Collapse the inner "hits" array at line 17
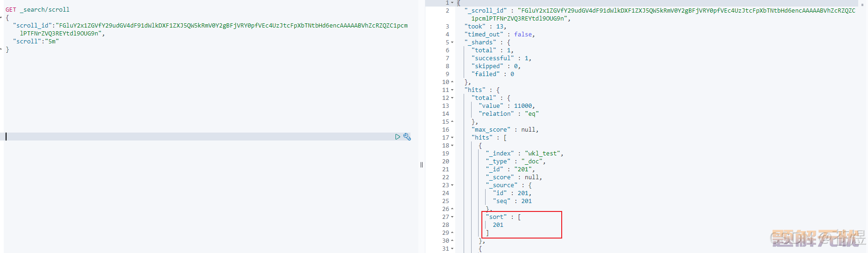 pos(452,138)
